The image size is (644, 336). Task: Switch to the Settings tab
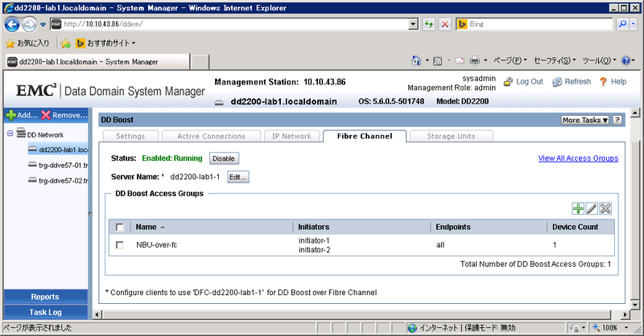pyautogui.click(x=130, y=136)
